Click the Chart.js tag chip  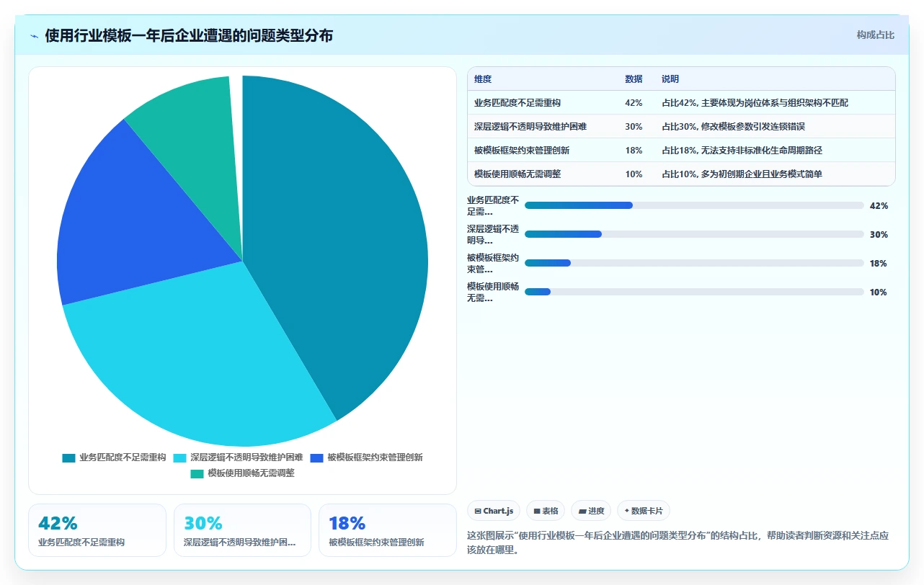point(494,511)
